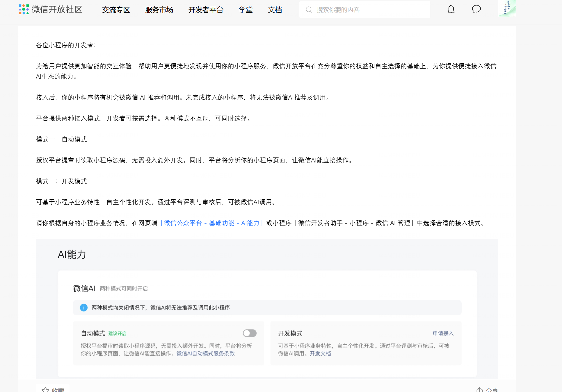Click the 申请接入 link
The height and width of the screenshot is (392, 562).
point(443,333)
